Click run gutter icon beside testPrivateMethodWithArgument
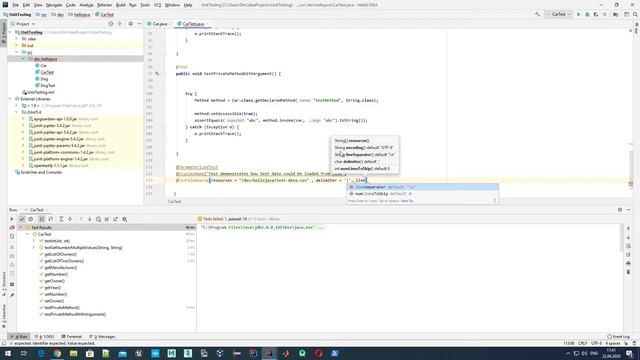Viewport: 640px width, 360px height. click(x=157, y=74)
